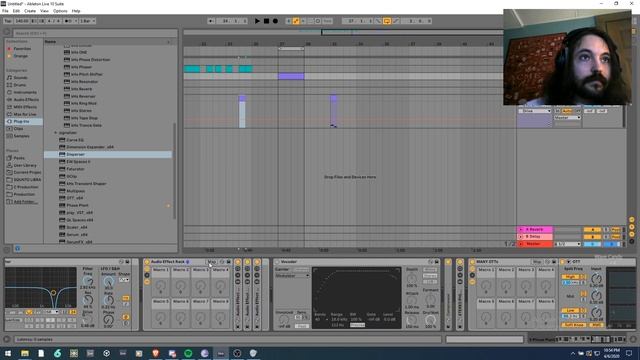Open the Audio Effects category
The width and height of the screenshot is (640, 360).
tap(26, 100)
